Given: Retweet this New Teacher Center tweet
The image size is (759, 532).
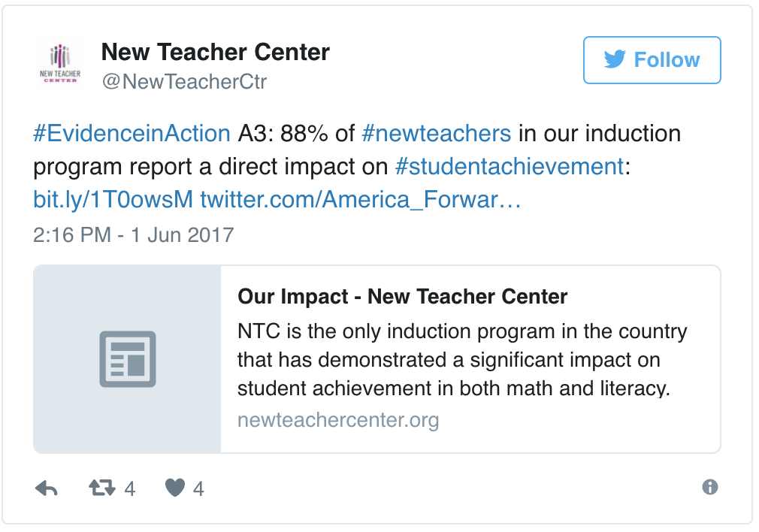Looking at the screenshot, I should [101, 488].
